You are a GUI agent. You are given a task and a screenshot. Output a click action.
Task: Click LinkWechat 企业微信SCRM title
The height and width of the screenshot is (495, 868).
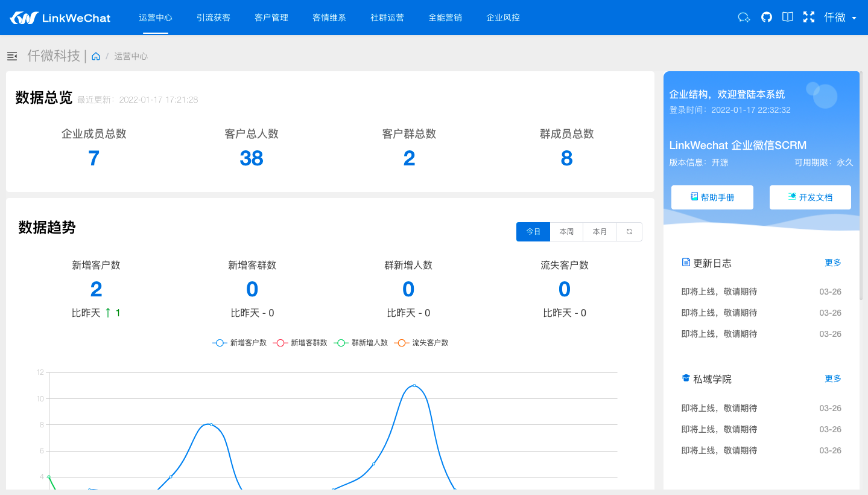point(738,145)
